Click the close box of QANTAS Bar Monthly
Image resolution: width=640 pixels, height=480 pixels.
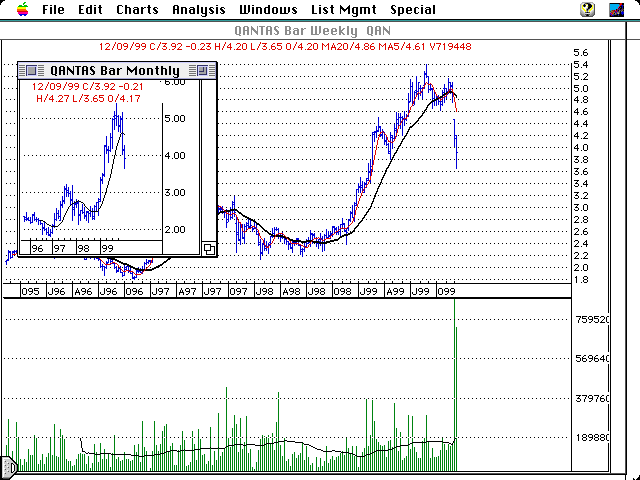click(x=31, y=71)
